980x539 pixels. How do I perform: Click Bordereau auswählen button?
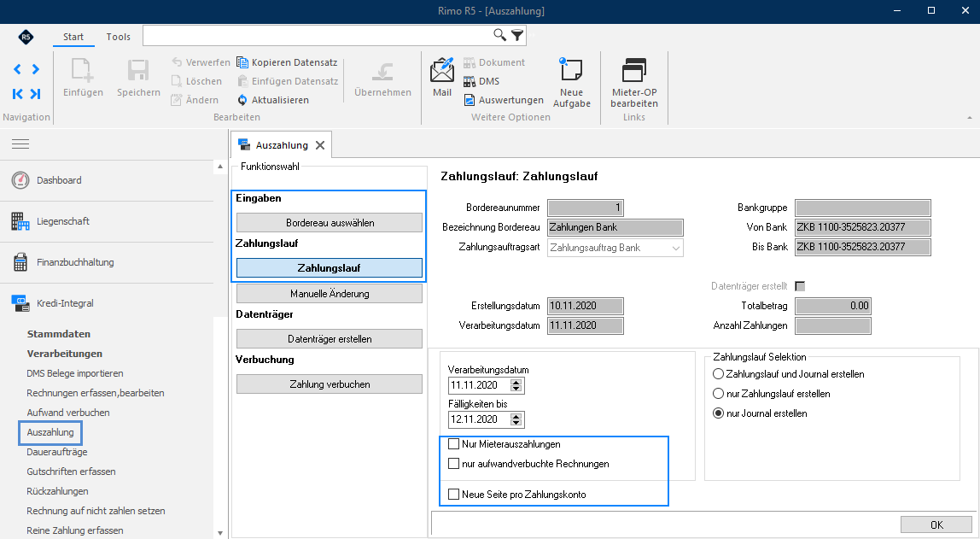pyautogui.click(x=330, y=223)
